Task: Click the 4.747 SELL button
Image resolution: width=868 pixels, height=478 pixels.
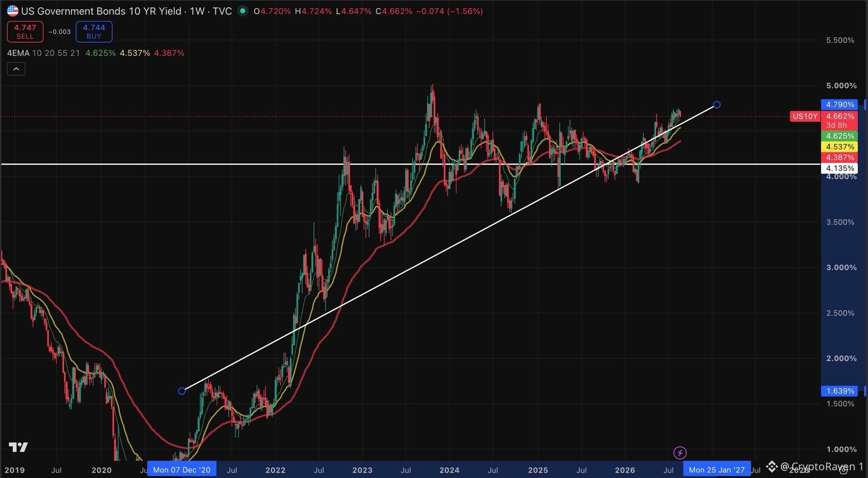Action: point(25,32)
